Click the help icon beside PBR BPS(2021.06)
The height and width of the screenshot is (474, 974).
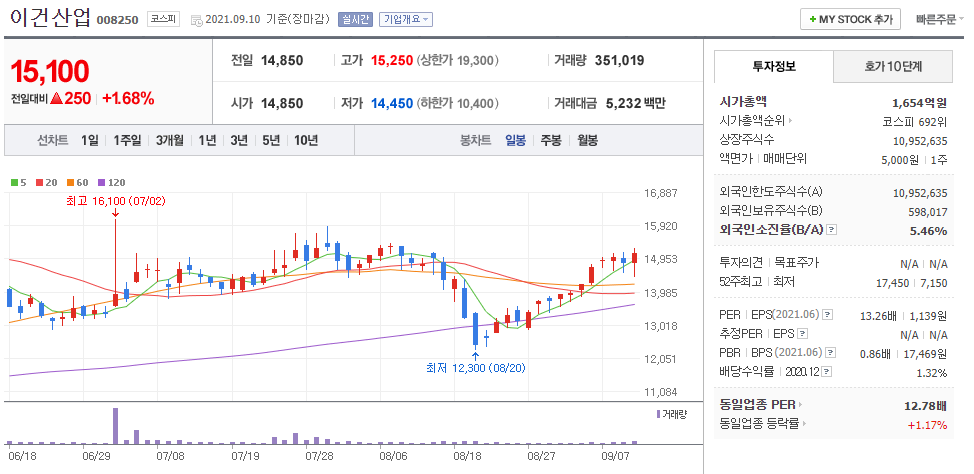tap(831, 353)
